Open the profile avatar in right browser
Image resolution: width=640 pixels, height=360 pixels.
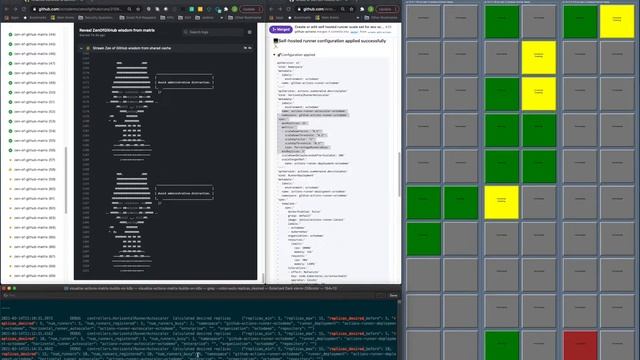click(371, 9)
